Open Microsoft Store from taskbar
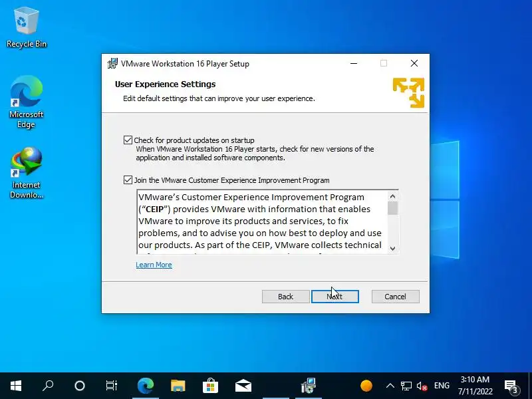This screenshot has height=399, width=532. point(210,386)
